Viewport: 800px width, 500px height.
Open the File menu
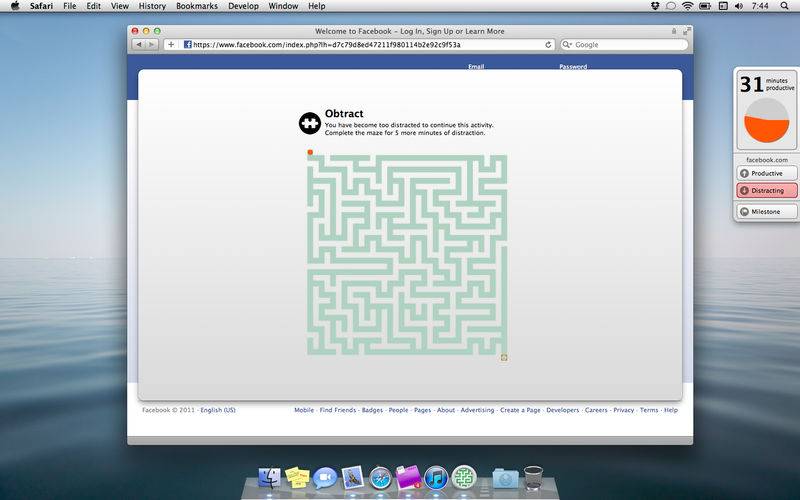(x=69, y=6)
